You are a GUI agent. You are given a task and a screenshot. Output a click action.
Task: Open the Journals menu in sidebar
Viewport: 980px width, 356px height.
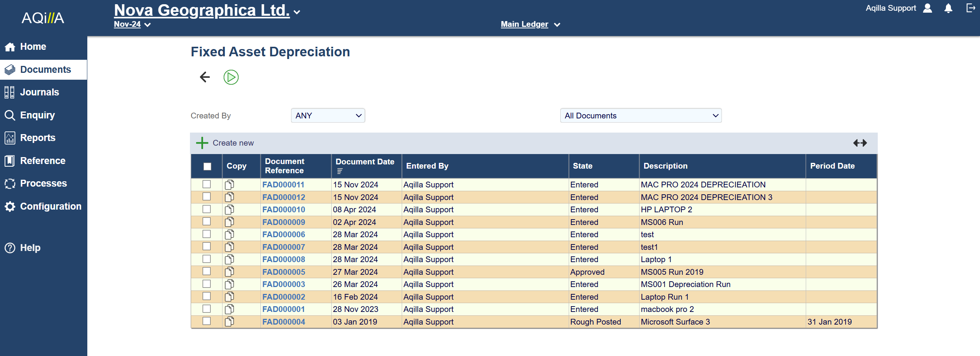click(39, 92)
